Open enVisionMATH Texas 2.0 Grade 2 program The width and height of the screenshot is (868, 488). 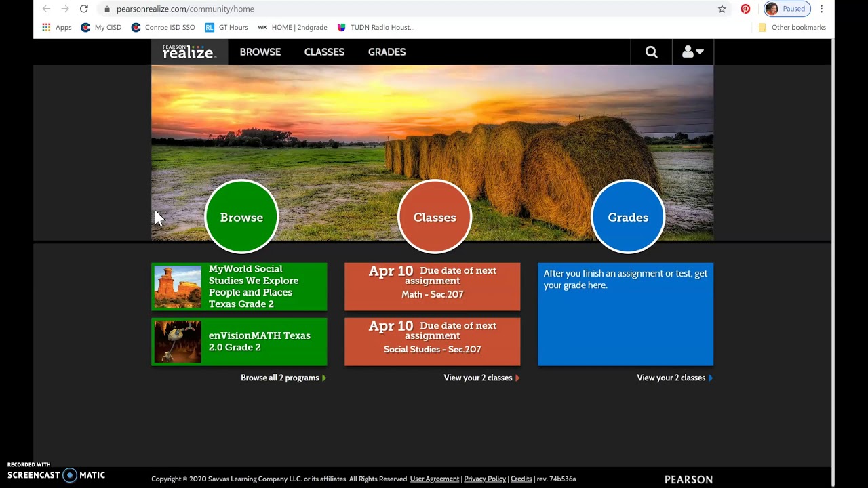239,342
